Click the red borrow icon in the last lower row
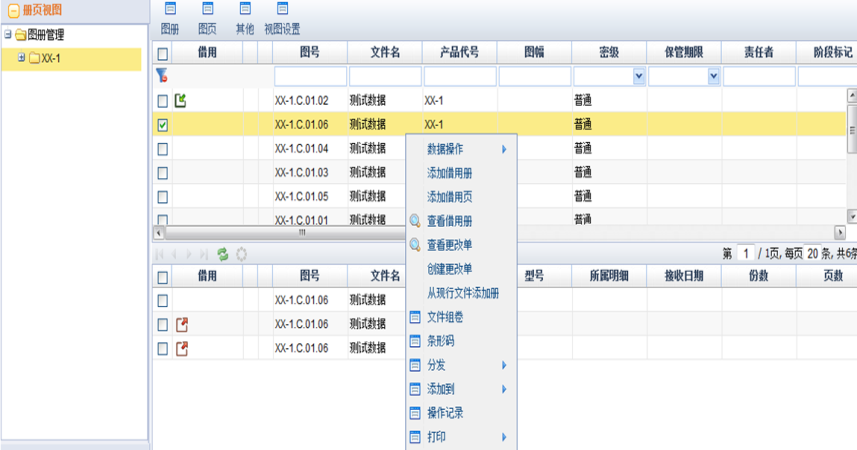This screenshot has height=450, width=857. [x=182, y=348]
